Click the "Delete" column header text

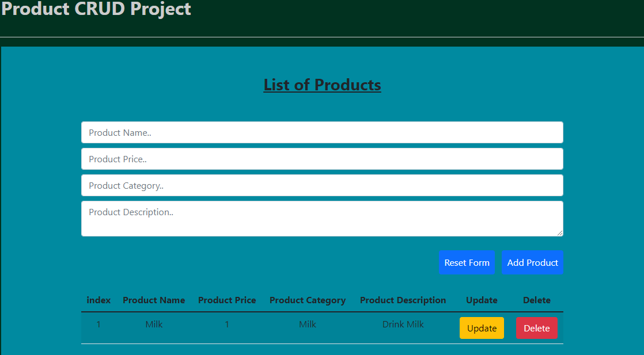(536, 300)
